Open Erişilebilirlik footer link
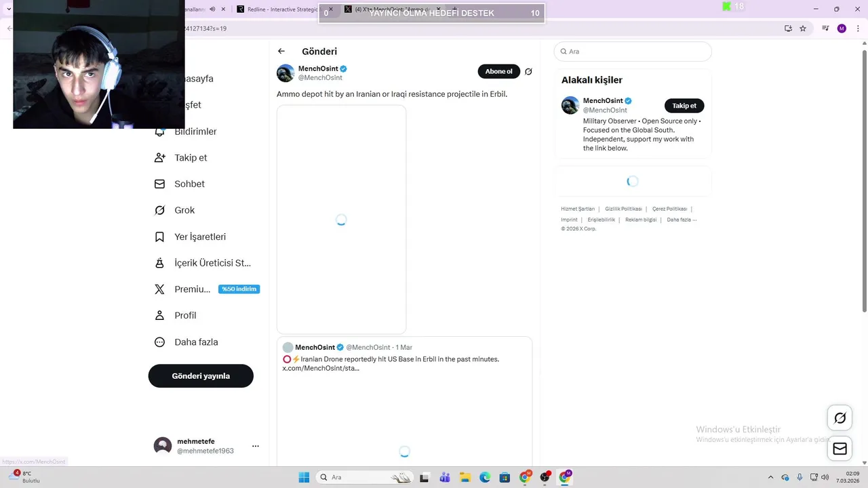This screenshot has width=868, height=488. point(601,220)
